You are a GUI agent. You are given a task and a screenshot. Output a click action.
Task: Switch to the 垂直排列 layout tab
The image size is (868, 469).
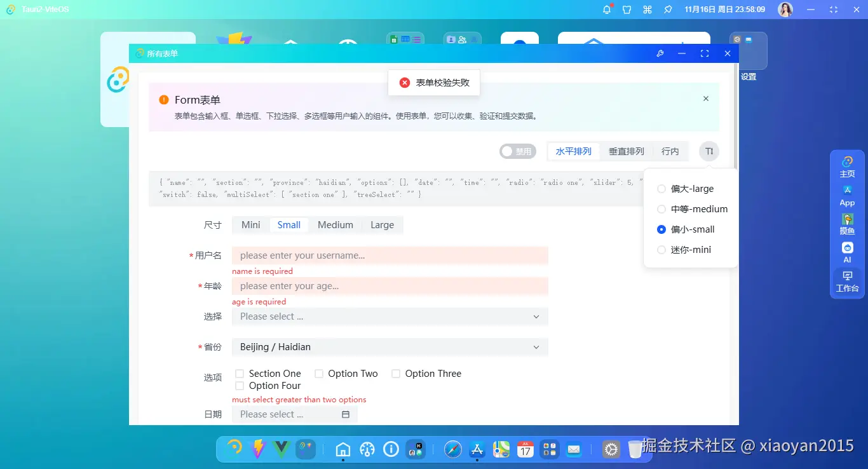pos(626,151)
